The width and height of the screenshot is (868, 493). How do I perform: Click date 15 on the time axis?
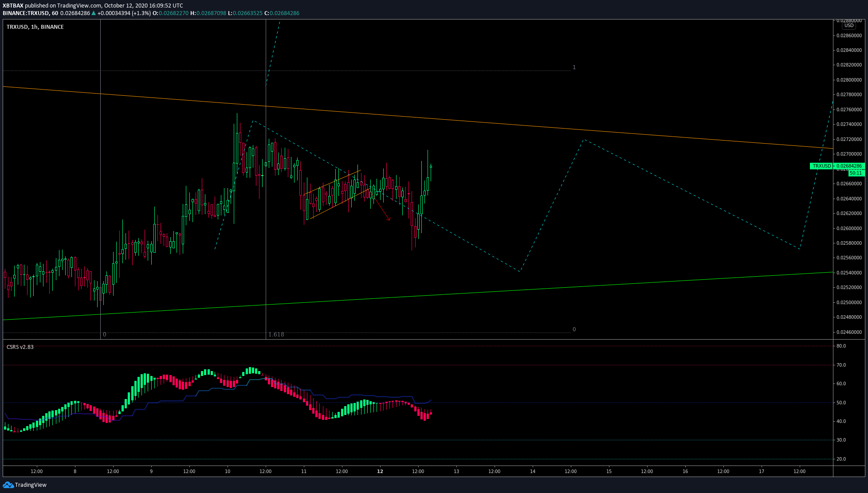coord(609,471)
